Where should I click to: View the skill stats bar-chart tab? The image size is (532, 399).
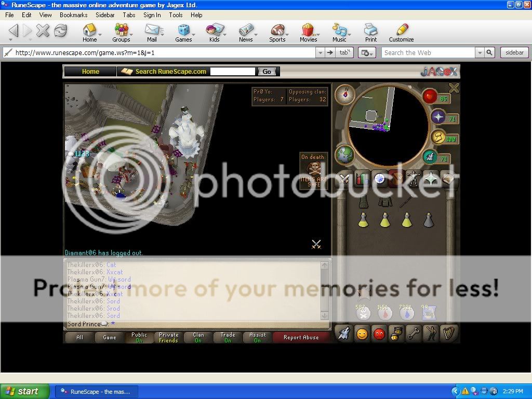click(362, 179)
